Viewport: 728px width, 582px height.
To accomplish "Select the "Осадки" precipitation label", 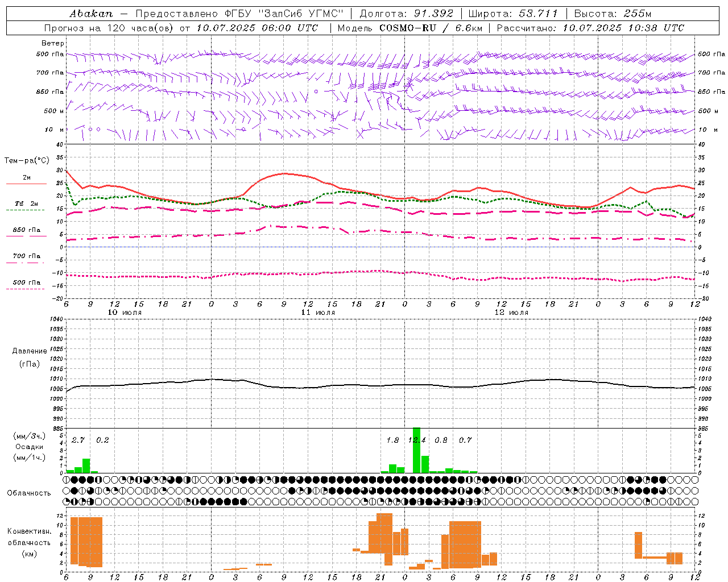I will (x=29, y=447).
